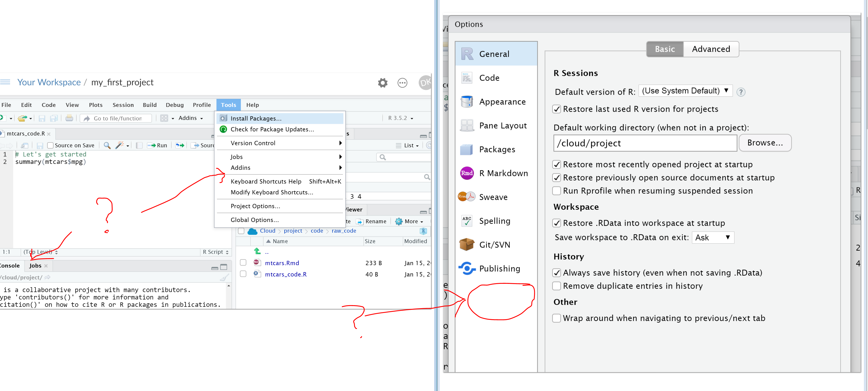Open the ellipsis more-actions icon
This screenshot has width=868, height=391.
point(402,83)
